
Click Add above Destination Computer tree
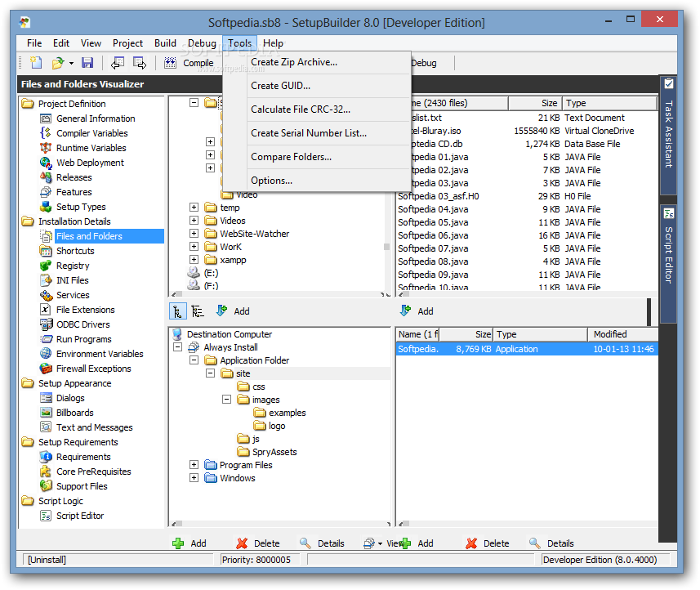[233, 311]
